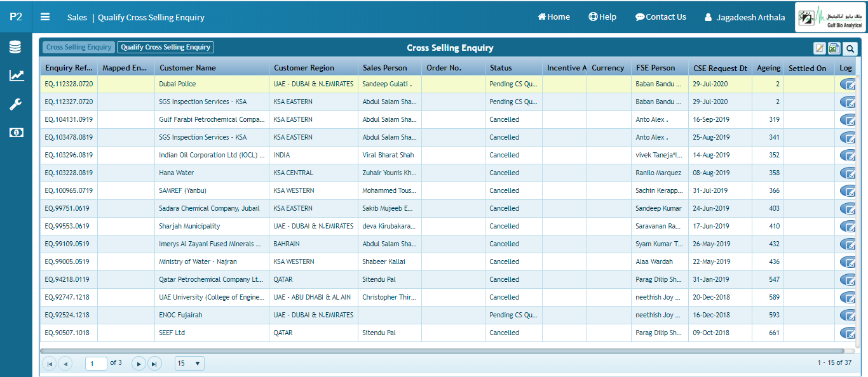Click Viral Bharat Shah sales person cell
868x377 pixels.
[x=390, y=155]
